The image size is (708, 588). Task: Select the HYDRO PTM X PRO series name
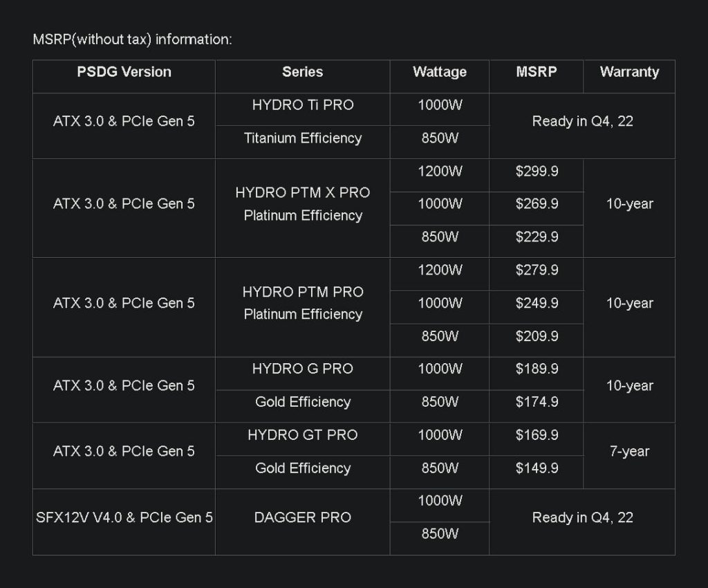[302, 193]
